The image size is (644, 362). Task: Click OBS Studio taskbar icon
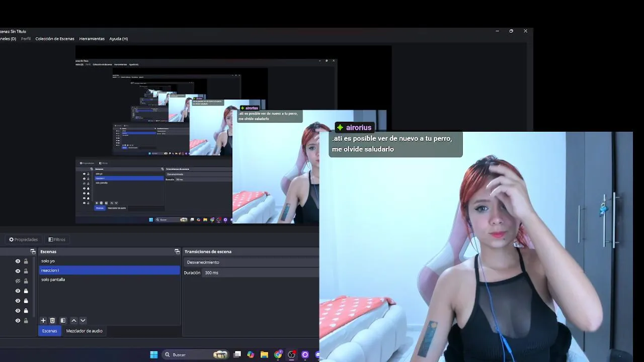coord(291,354)
